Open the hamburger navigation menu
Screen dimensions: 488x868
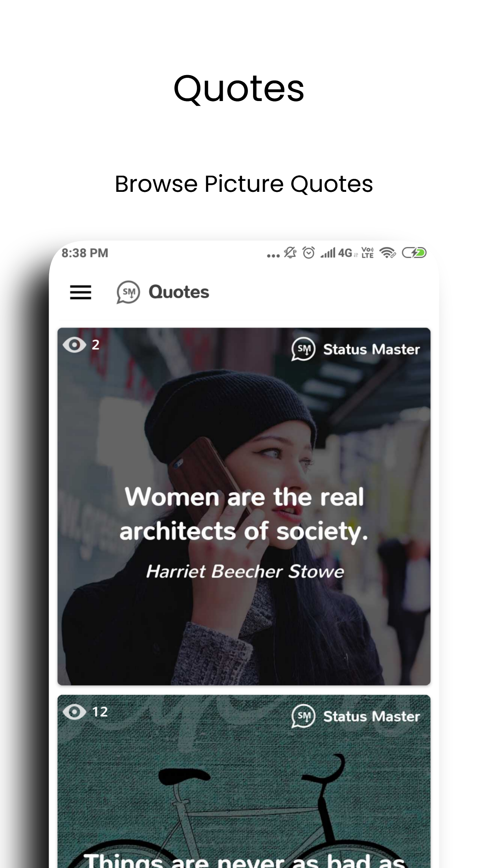coord(81,292)
